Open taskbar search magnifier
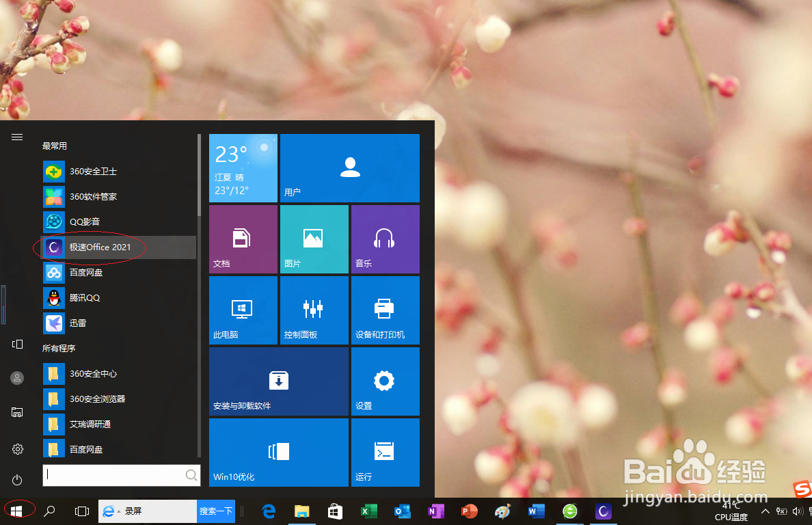Image resolution: width=812 pixels, height=525 pixels. point(49,511)
